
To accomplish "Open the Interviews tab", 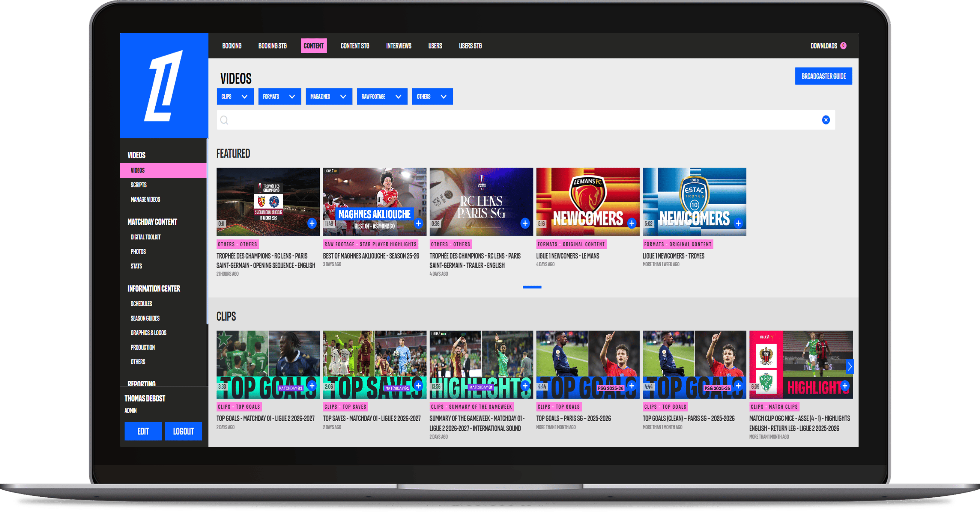I will point(399,46).
